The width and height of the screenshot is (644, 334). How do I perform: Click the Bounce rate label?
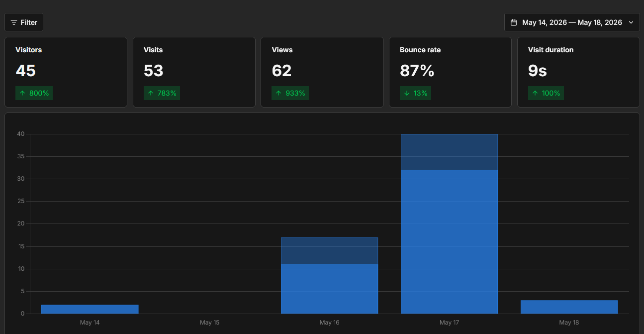pos(420,50)
